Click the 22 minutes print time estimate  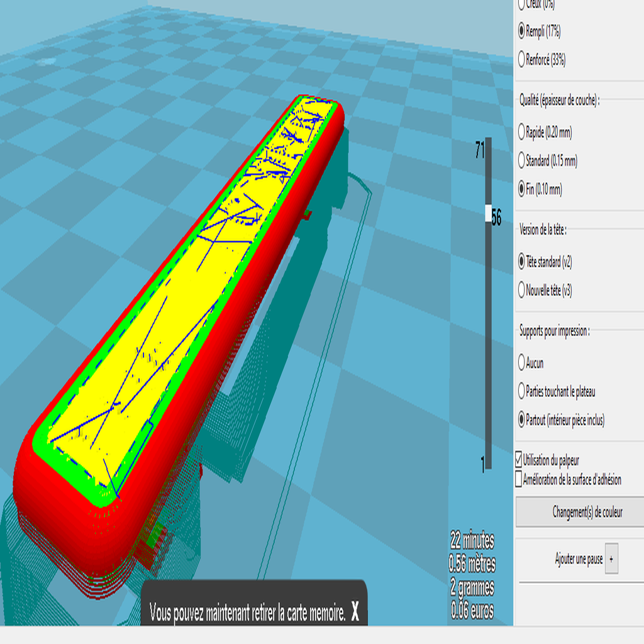coord(472,540)
